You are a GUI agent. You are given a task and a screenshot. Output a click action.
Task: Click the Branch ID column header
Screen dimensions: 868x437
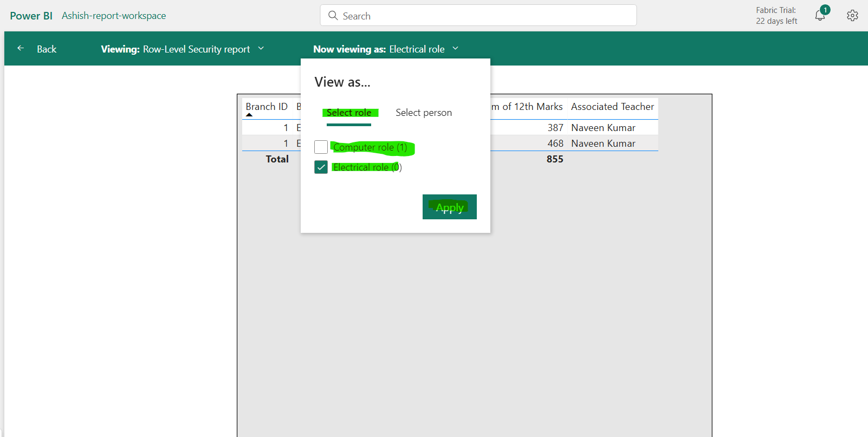click(267, 107)
